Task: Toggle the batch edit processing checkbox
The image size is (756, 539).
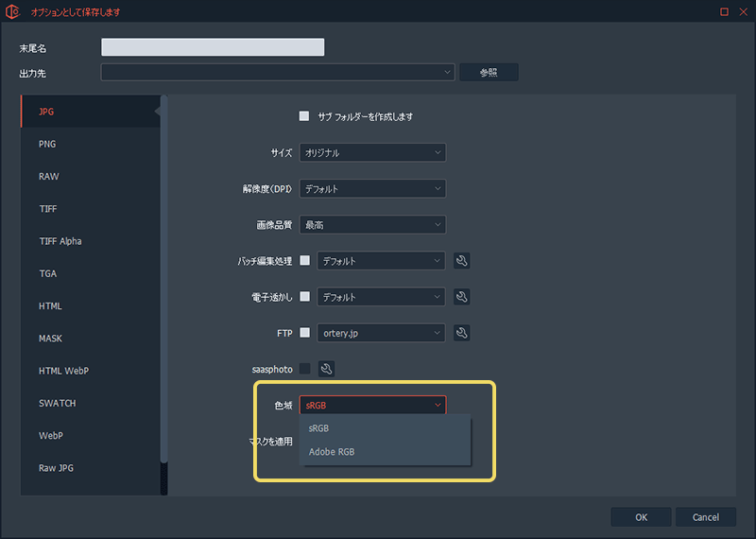Action: coord(304,261)
